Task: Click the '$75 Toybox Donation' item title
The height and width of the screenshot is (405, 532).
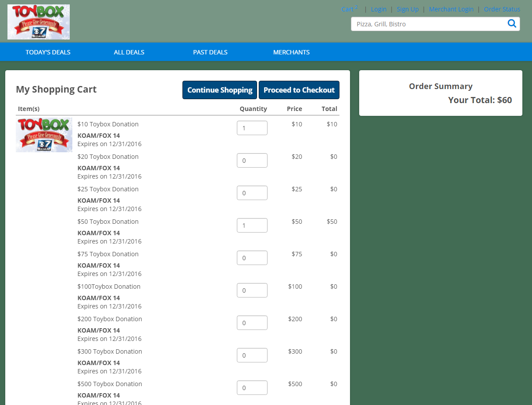Action: pos(108,254)
